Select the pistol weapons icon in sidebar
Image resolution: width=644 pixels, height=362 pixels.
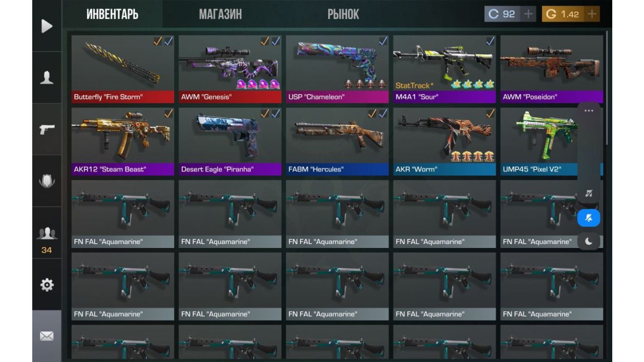47,129
